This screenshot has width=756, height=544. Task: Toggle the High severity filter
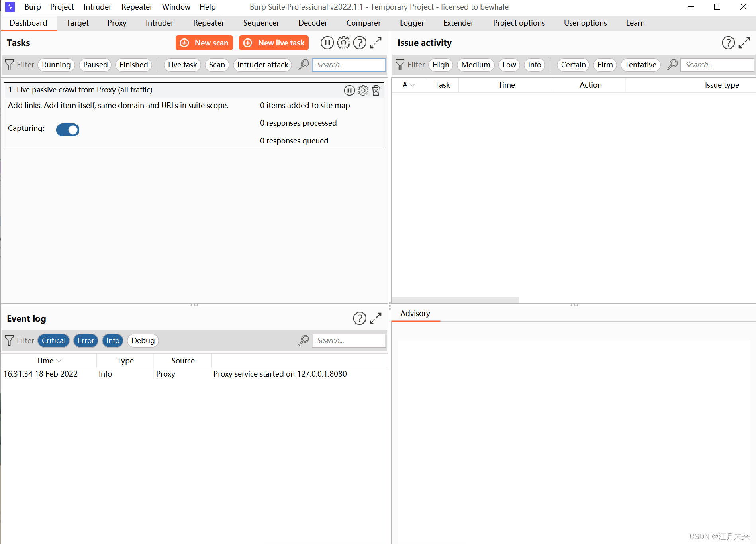coord(441,65)
